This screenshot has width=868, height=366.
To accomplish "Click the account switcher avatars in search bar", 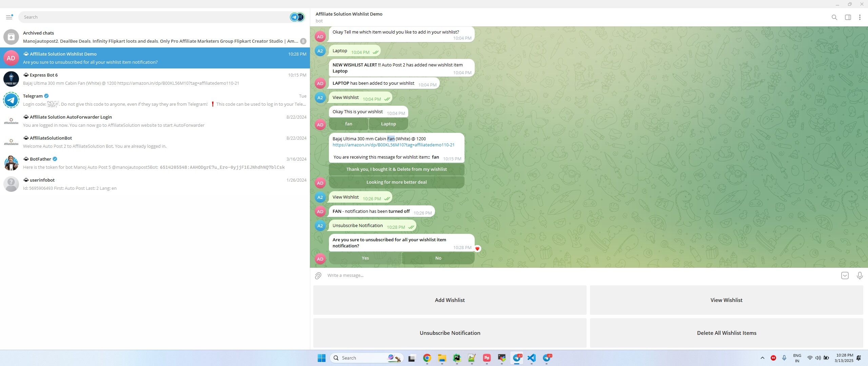I will pyautogui.click(x=297, y=17).
